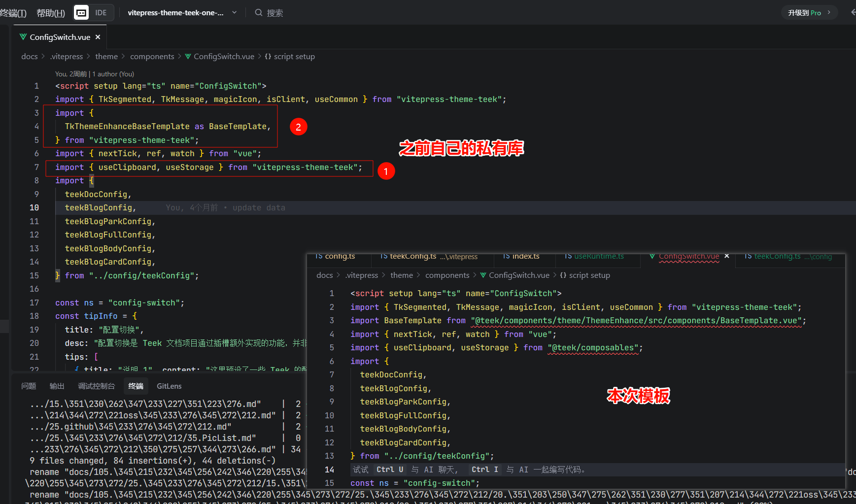Select the 问题 panel tab
Viewport: 856px width, 504px height.
coord(29,386)
